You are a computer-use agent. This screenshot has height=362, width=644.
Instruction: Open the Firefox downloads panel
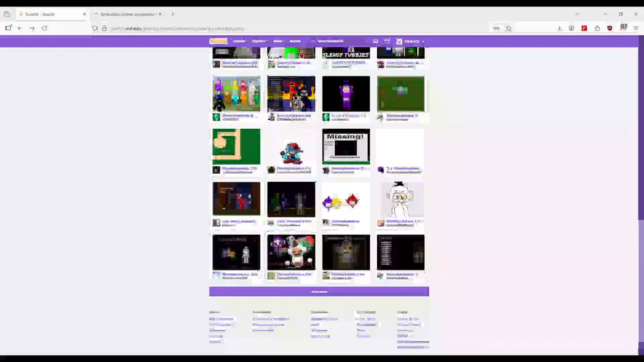(560, 29)
